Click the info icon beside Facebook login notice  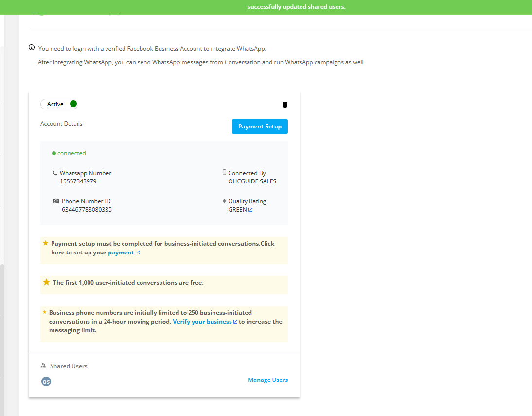click(x=32, y=47)
